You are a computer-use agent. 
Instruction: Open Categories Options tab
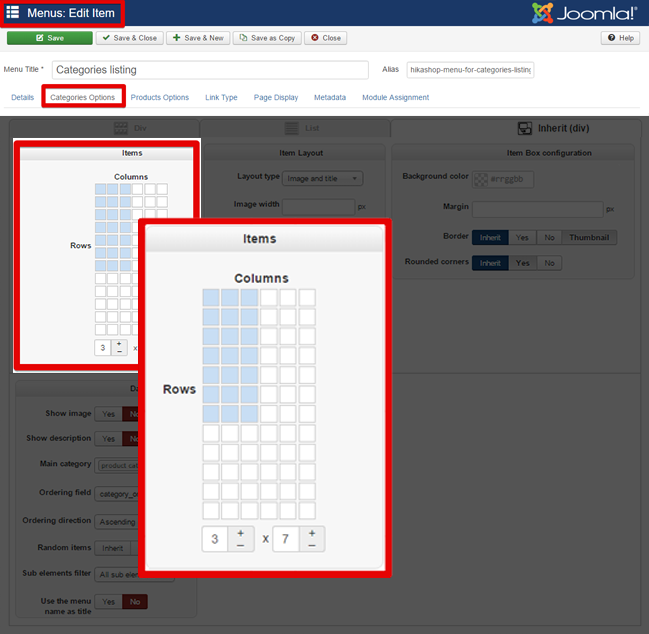82,97
